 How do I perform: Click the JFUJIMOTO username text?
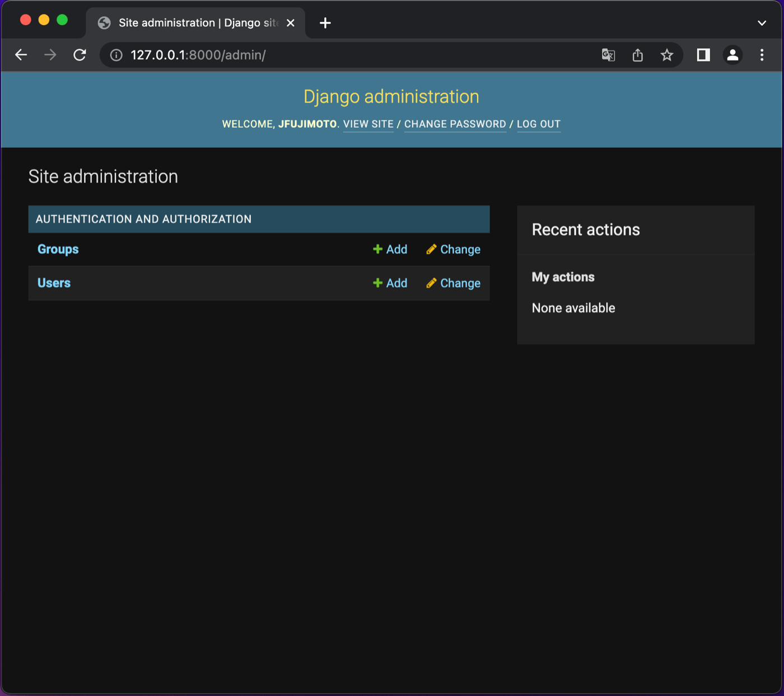(307, 124)
